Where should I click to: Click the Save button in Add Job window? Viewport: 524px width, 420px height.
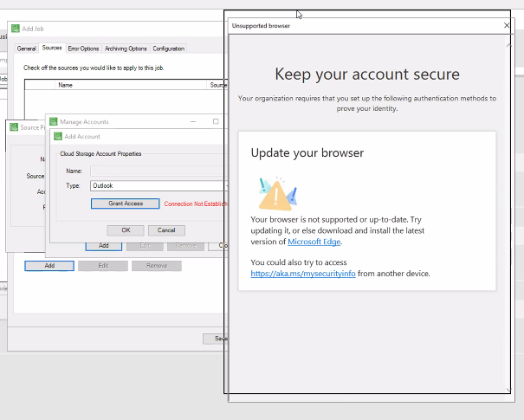coord(216,339)
